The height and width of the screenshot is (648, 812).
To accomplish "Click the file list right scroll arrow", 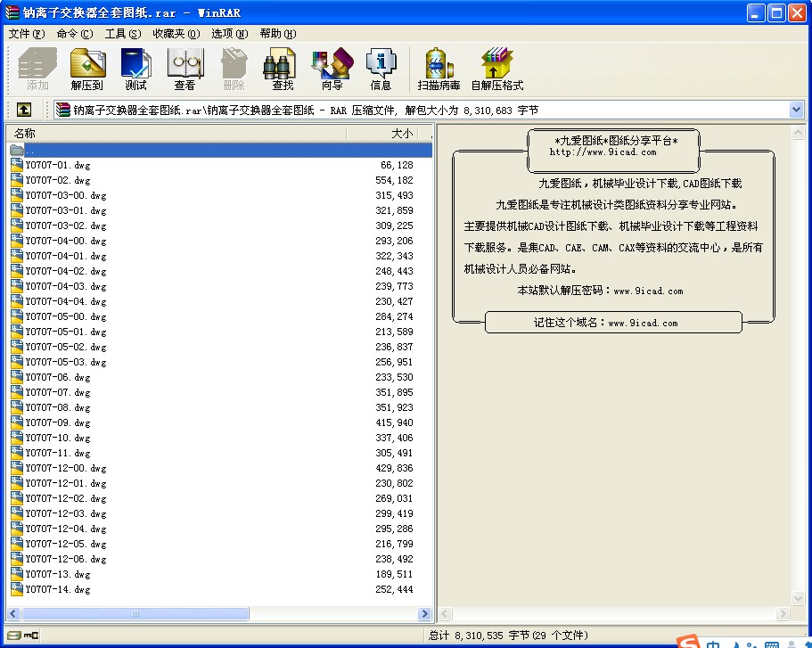I will (x=424, y=614).
